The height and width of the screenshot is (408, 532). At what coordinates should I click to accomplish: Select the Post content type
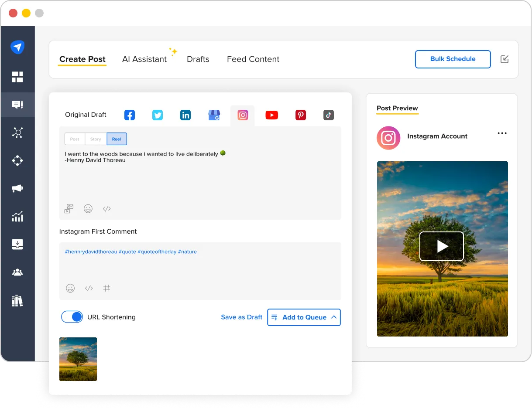click(x=74, y=139)
